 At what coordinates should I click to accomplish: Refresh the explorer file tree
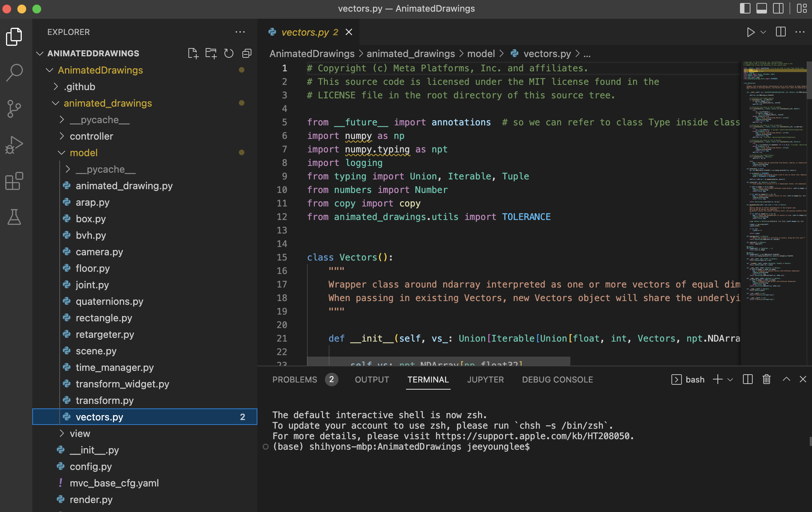(229, 53)
